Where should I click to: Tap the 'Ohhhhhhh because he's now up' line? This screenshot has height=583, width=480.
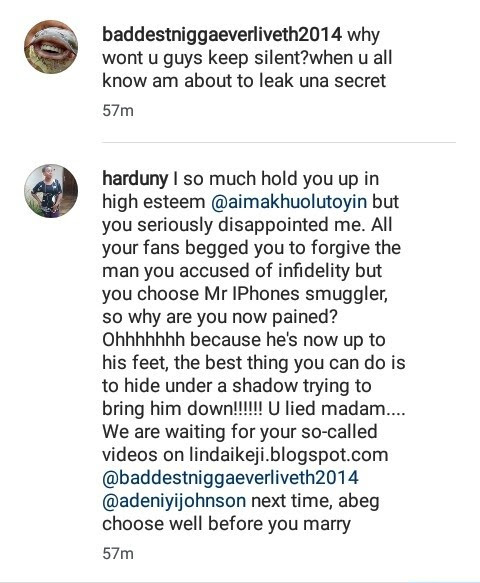tap(244, 340)
